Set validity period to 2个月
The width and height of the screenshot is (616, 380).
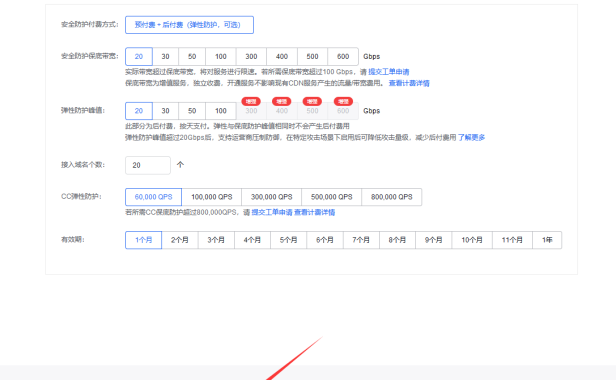coord(180,240)
